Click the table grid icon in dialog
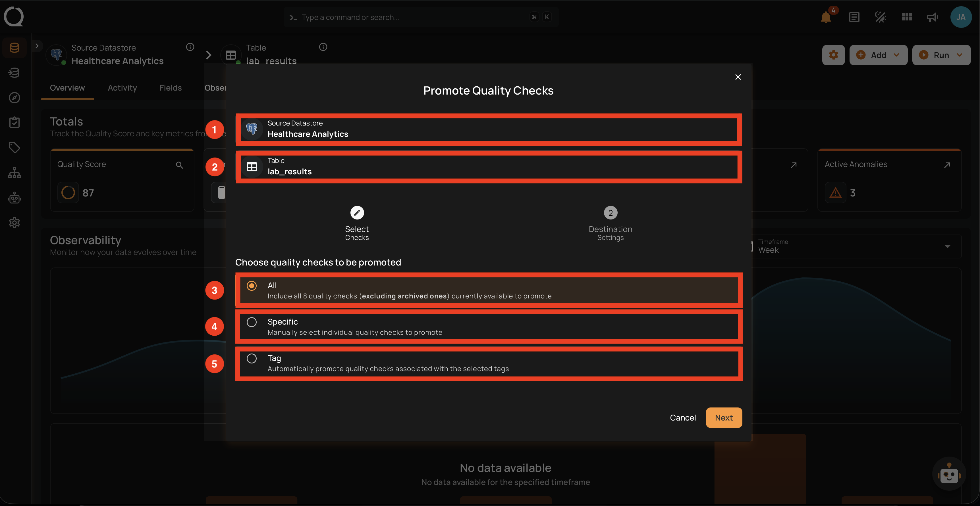Image resolution: width=980 pixels, height=506 pixels. tap(252, 166)
